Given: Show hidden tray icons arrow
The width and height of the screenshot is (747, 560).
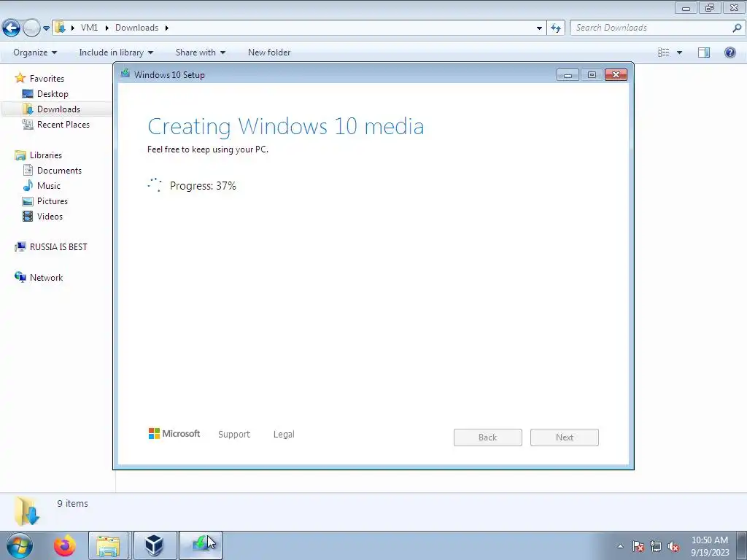Looking at the screenshot, I should [620, 546].
